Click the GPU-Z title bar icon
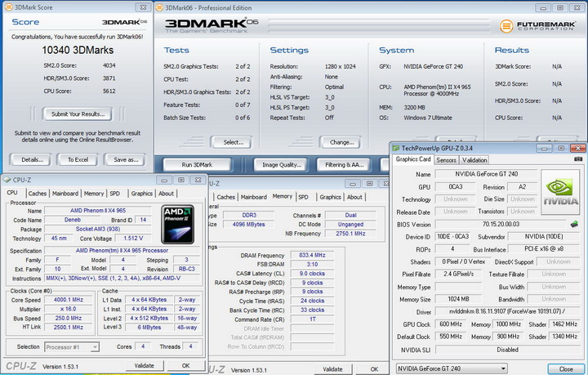This screenshot has height=375, width=588. coord(395,148)
